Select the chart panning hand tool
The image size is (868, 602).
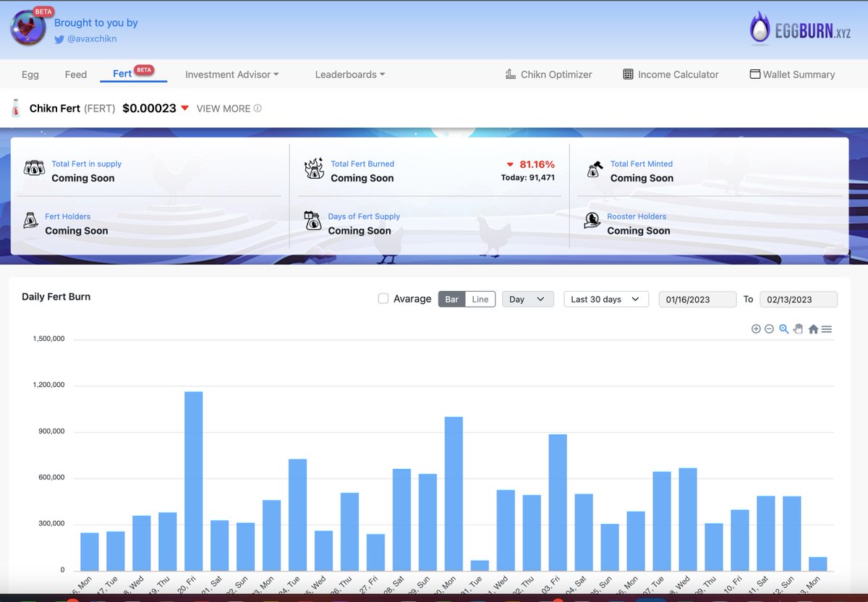click(799, 329)
